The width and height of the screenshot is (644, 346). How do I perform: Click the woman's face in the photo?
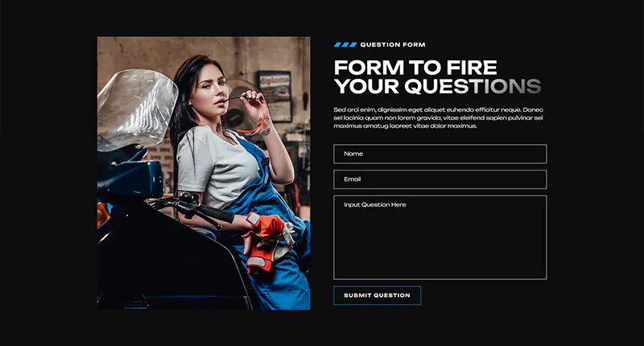[213, 89]
